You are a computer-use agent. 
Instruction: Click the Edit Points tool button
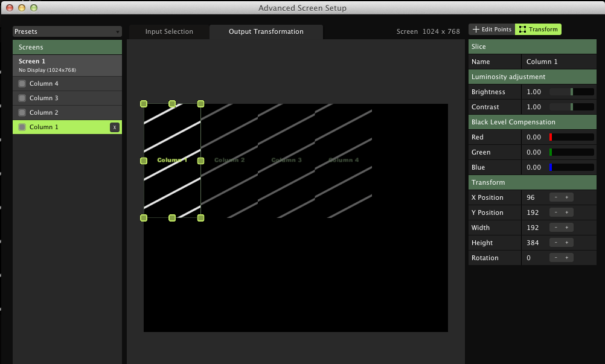coord(491,30)
